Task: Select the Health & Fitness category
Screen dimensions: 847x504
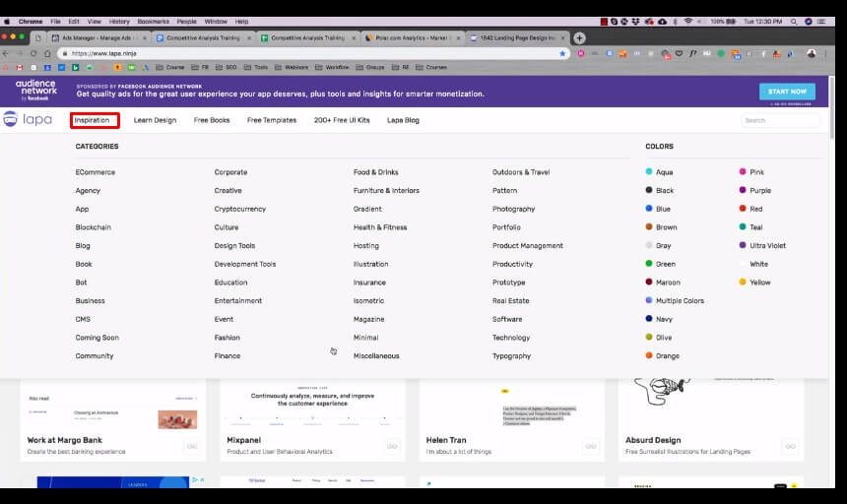Action: pos(380,227)
